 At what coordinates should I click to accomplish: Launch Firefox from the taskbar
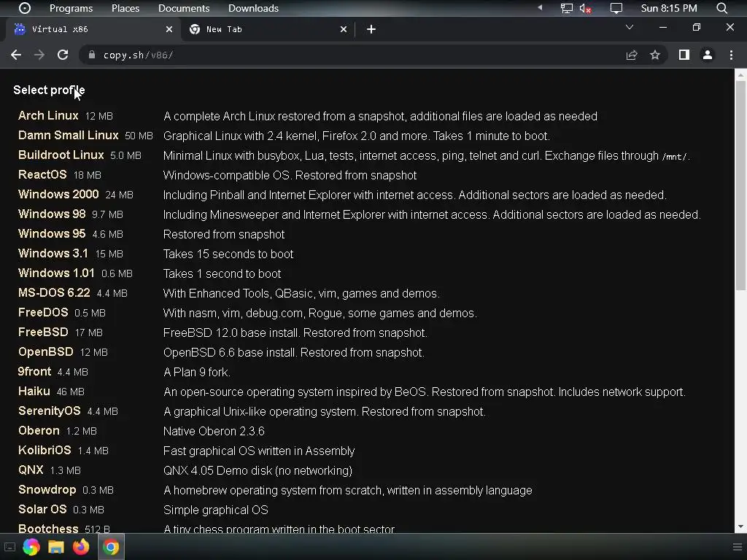[x=80, y=547]
